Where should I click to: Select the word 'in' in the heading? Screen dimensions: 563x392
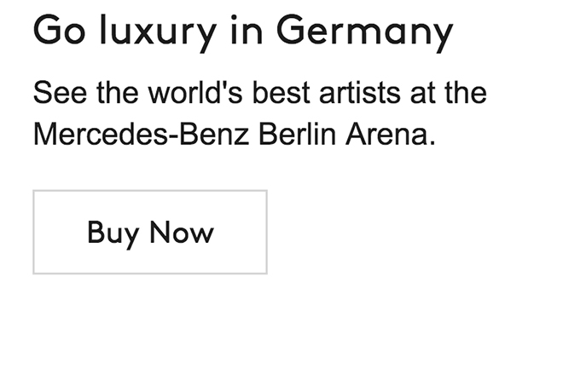coord(246,32)
